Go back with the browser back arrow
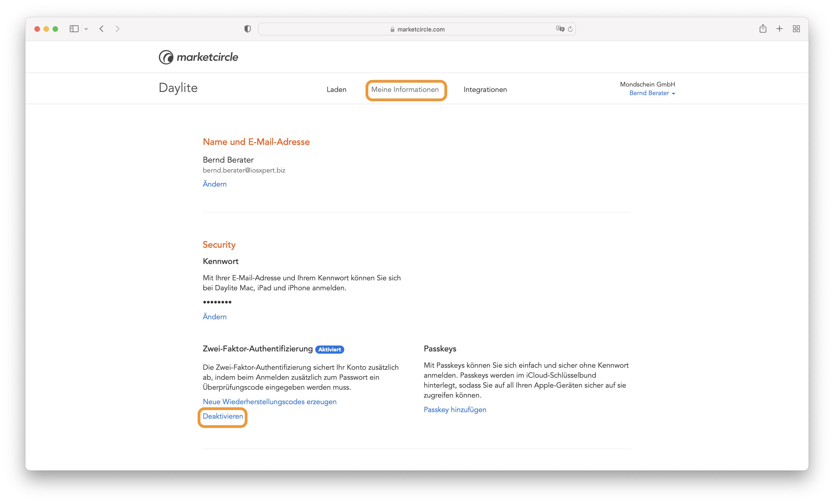Image resolution: width=834 pixels, height=504 pixels. click(102, 29)
